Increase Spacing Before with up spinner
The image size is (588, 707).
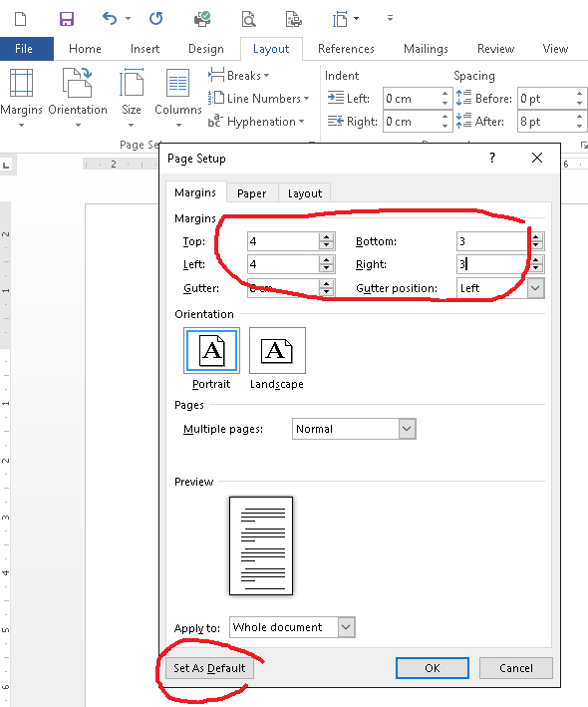[x=580, y=94]
